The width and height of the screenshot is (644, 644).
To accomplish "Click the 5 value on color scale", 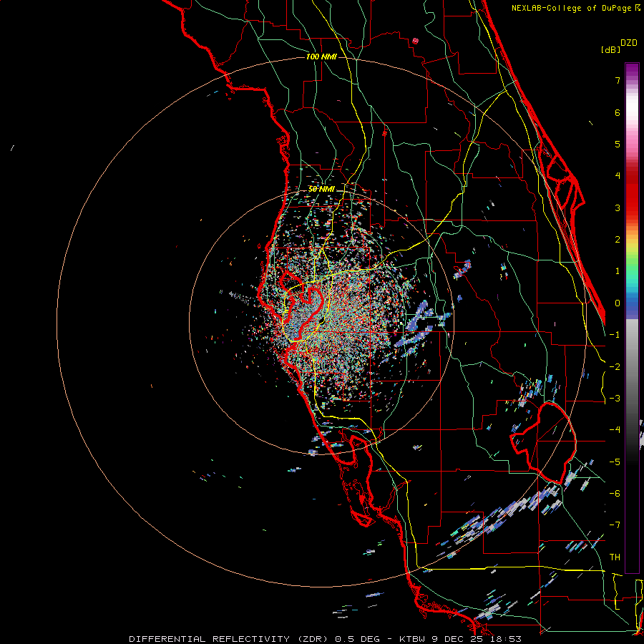I will [618, 144].
